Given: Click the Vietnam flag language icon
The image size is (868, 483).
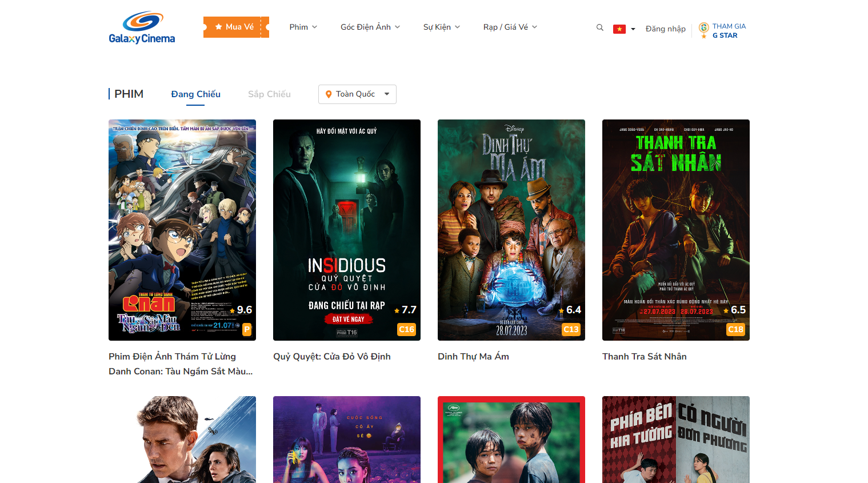Looking at the screenshot, I should (619, 29).
